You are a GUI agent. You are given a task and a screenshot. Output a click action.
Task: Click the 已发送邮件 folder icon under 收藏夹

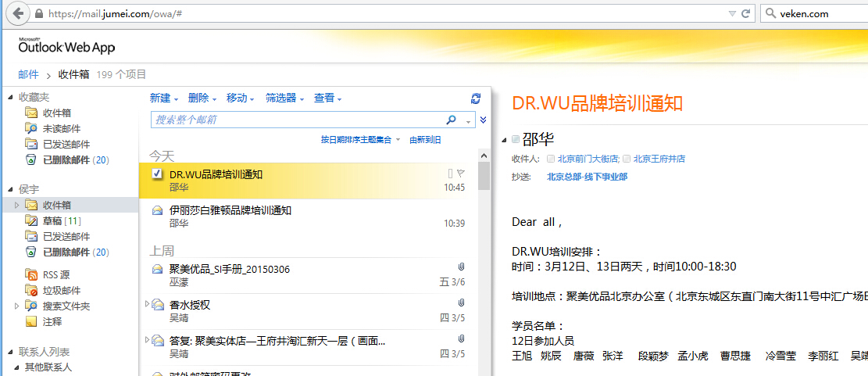[x=31, y=144]
